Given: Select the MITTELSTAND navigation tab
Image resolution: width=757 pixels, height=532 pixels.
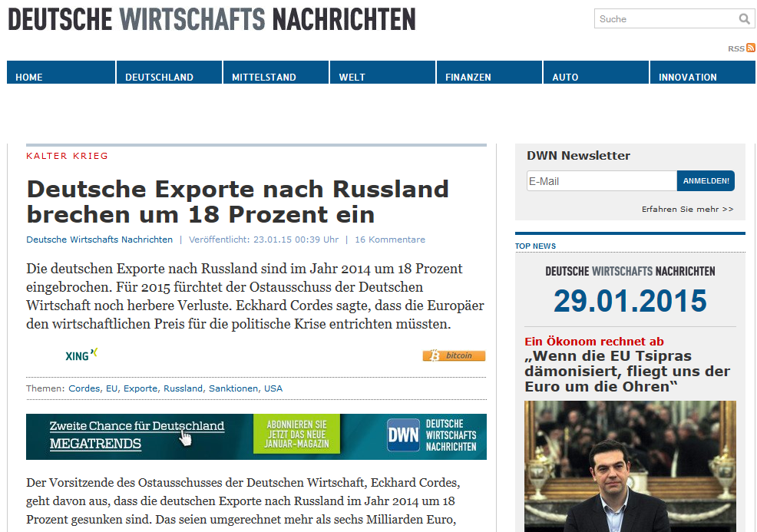Looking at the screenshot, I should [x=264, y=77].
